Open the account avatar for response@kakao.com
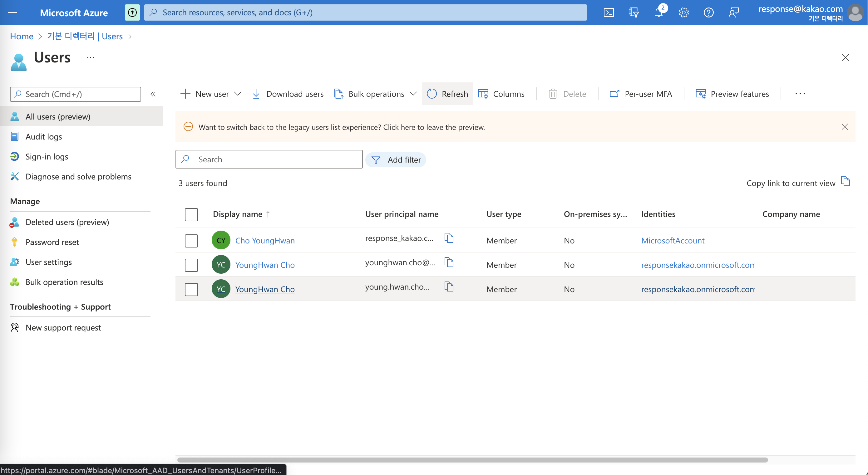 (x=856, y=12)
